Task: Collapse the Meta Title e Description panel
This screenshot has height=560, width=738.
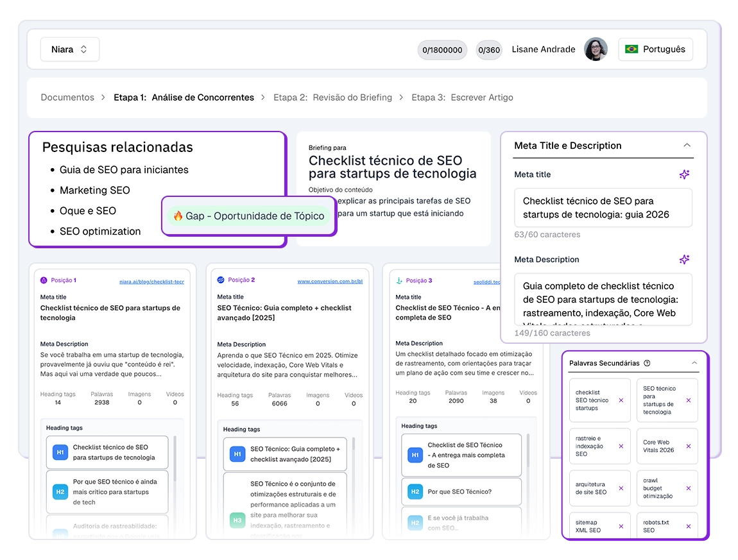Action: pos(687,146)
